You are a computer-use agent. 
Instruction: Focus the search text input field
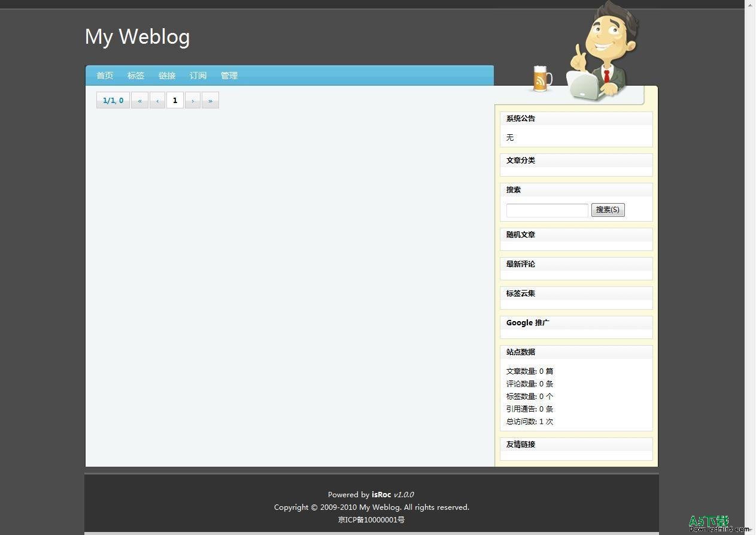click(x=547, y=210)
